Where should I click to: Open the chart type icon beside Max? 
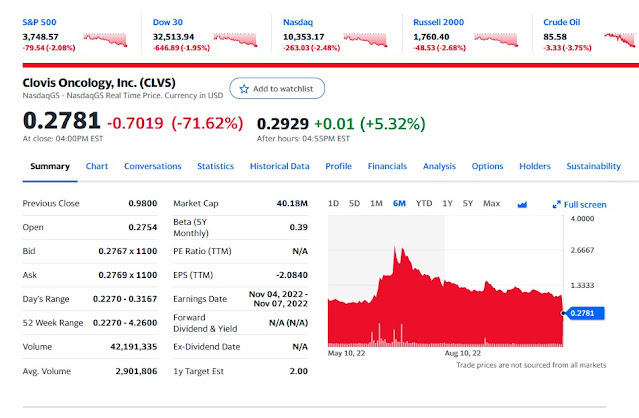coord(522,205)
